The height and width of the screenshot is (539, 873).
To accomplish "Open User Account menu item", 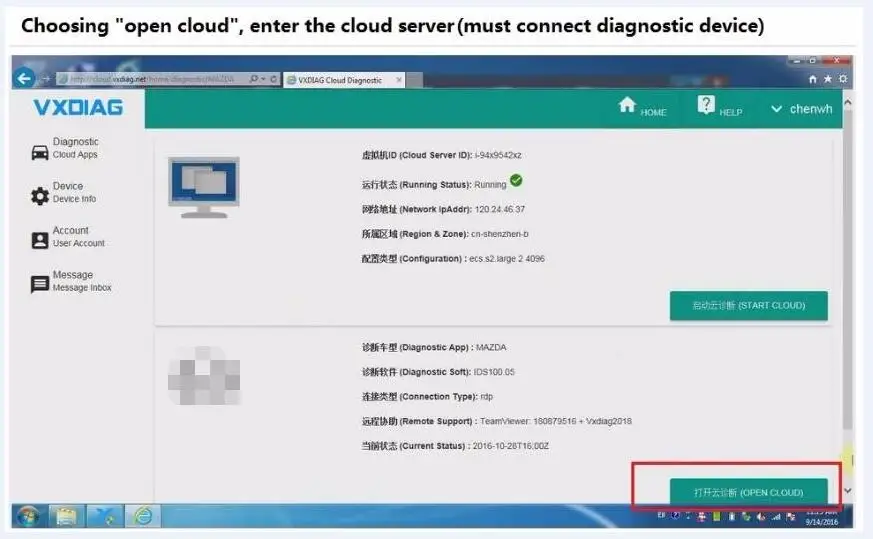I will tap(79, 237).
